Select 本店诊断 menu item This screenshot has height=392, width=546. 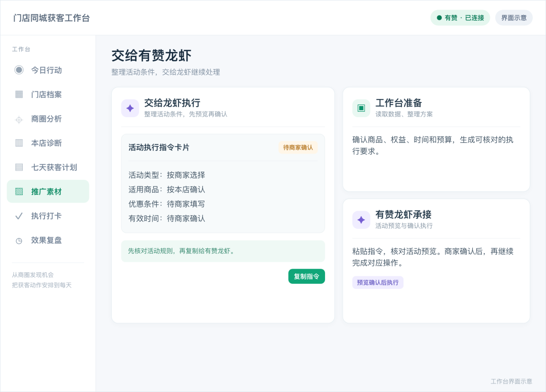(x=48, y=143)
